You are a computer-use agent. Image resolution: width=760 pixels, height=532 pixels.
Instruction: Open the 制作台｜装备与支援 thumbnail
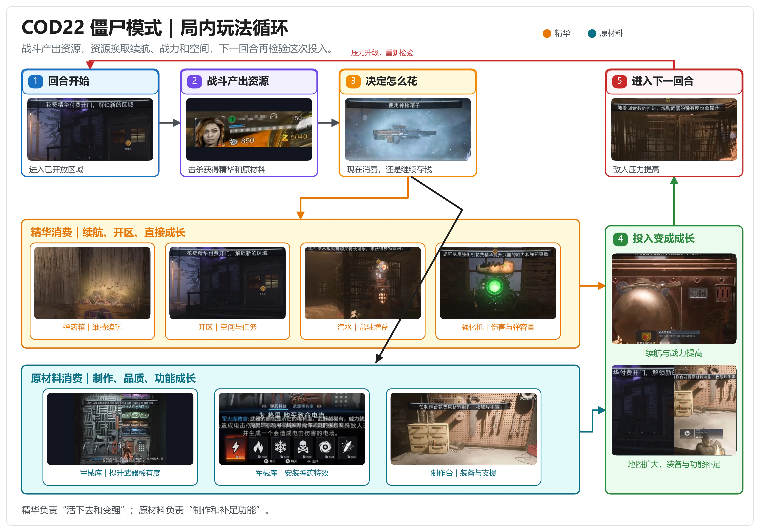point(464,429)
